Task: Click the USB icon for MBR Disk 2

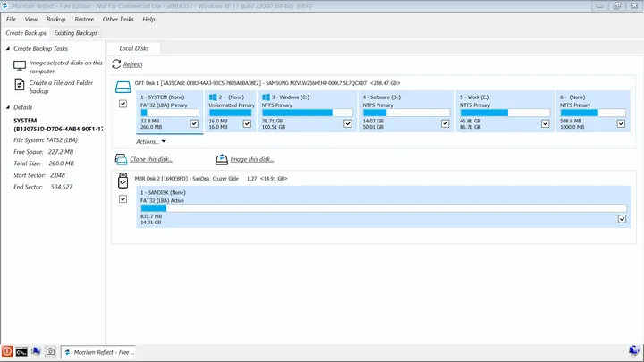Action: pyautogui.click(x=123, y=180)
